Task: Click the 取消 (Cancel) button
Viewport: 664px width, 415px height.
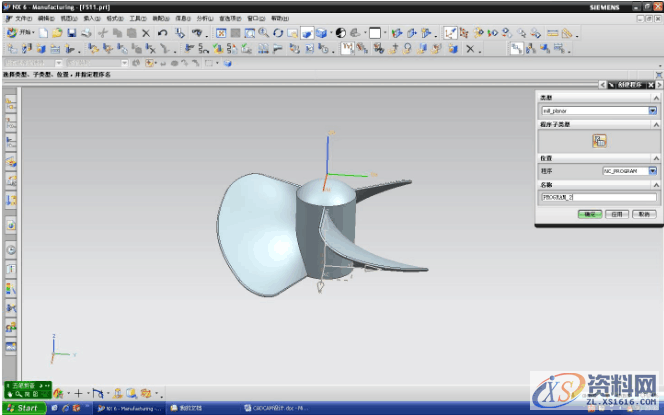Action: coord(642,213)
